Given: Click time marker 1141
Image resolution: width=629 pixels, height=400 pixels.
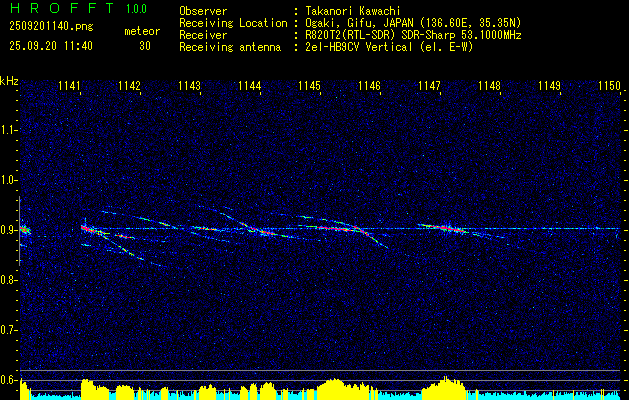Looking at the screenshot, I should tap(69, 85).
